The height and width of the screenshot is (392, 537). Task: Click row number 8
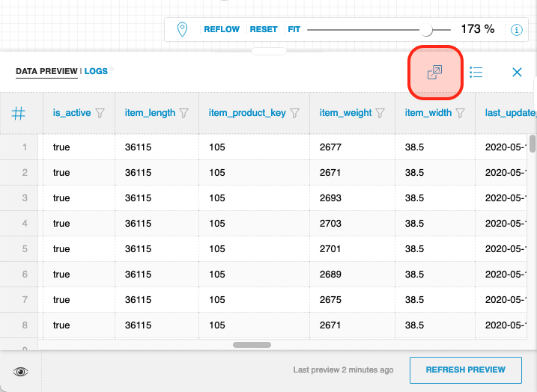25,325
